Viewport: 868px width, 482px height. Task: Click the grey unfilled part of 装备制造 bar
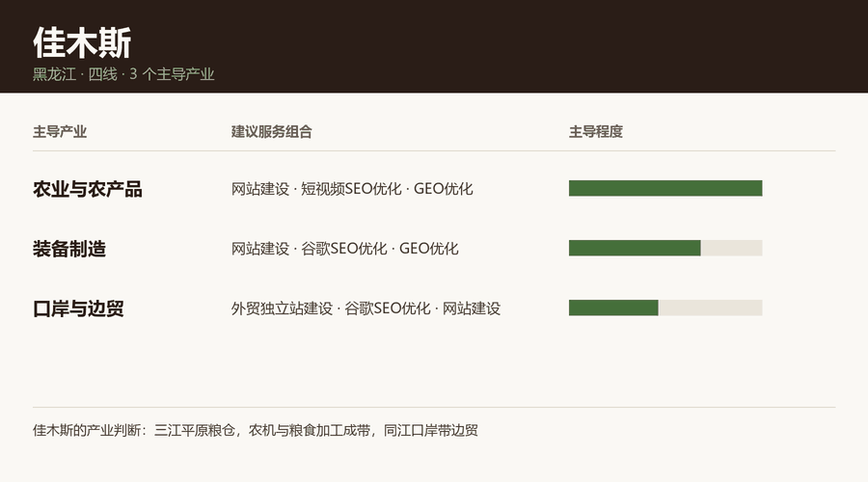coord(731,248)
